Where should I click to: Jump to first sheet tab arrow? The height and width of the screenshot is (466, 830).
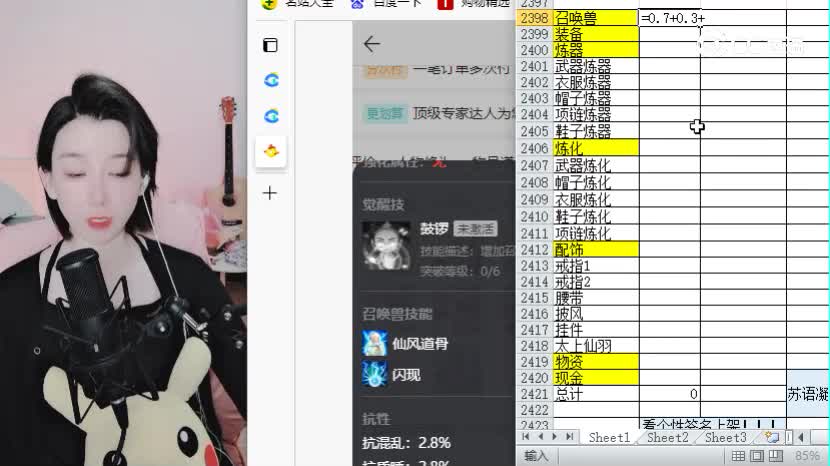[x=526, y=437]
